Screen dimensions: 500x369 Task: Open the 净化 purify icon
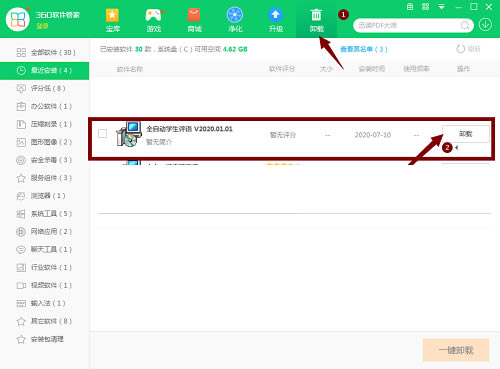click(x=235, y=15)
